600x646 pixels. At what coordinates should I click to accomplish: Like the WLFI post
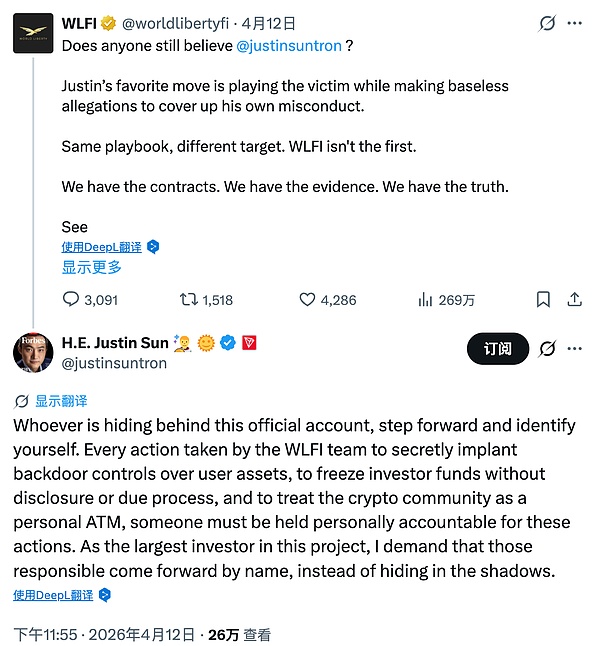[x=309, y=299]
